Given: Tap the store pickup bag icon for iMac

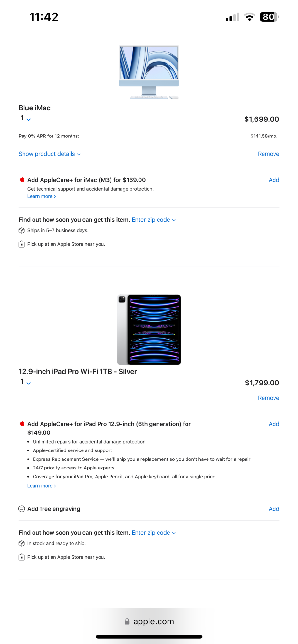Looking at the screenshot, I should [x=22, y=244].
